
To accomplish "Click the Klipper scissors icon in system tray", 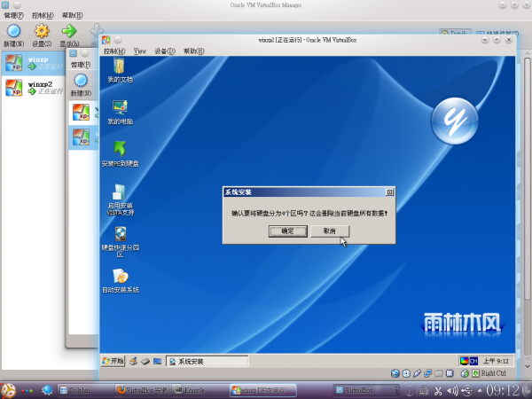I will tap(438, 391).
